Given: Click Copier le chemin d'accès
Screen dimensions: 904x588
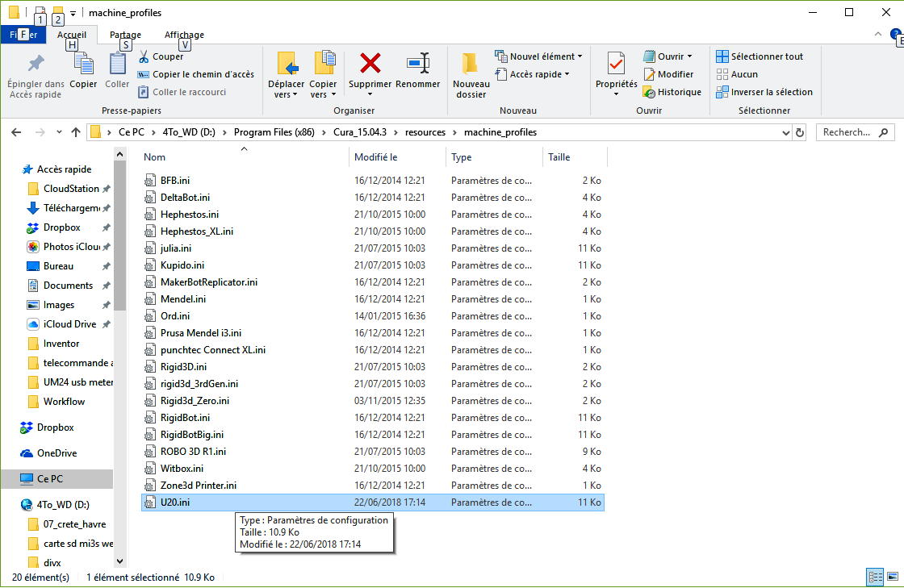Looking at the screenshot, I should coord(196,74).
